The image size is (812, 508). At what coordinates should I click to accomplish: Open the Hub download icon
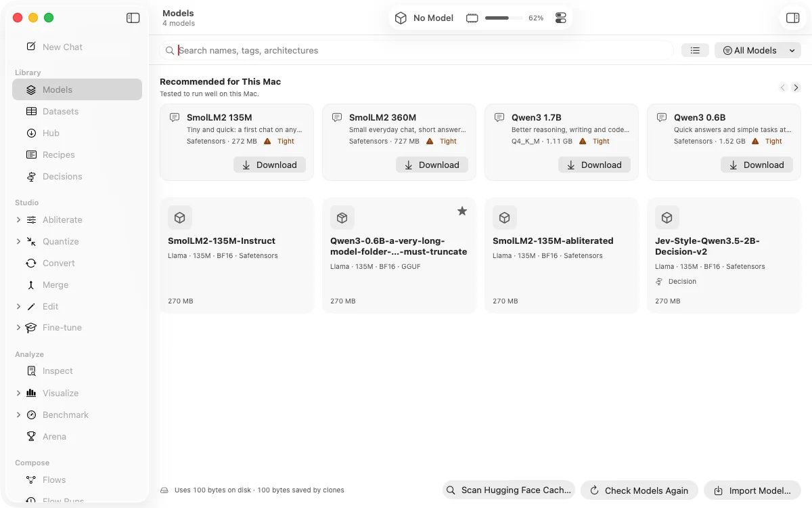[x=31, y=133]
